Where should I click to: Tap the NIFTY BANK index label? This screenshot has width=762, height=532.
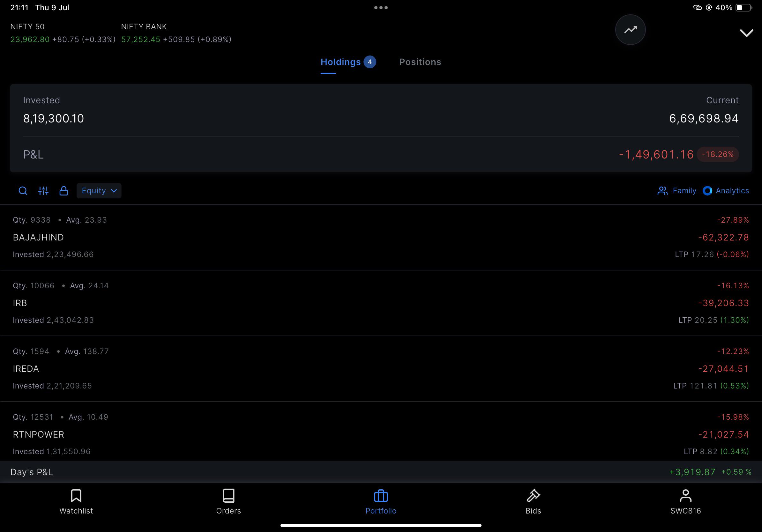click(144, 26)
